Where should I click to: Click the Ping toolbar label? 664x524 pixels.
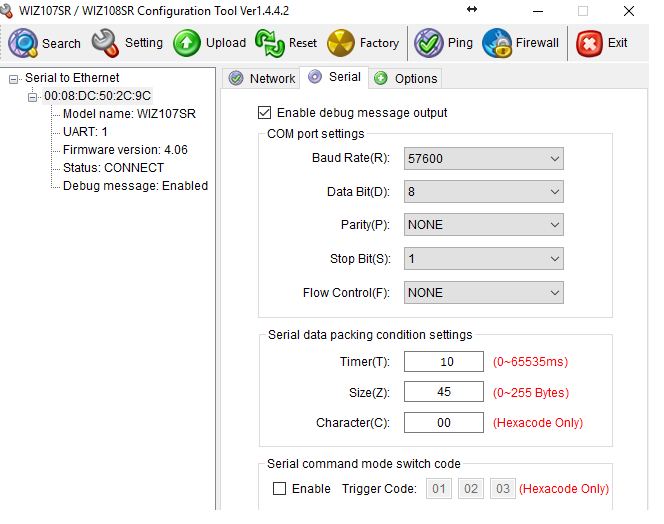(x=460, y=43)
